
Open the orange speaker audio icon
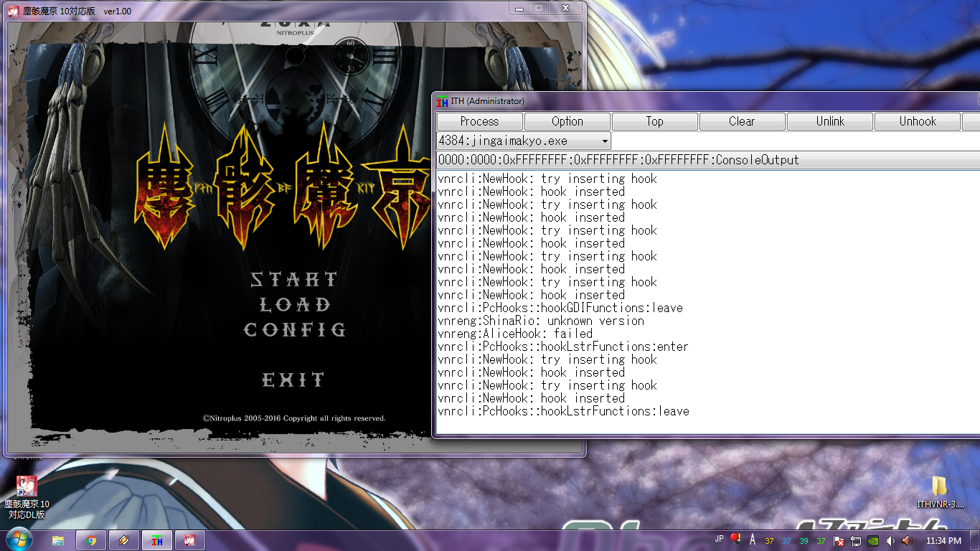[907, 541]
